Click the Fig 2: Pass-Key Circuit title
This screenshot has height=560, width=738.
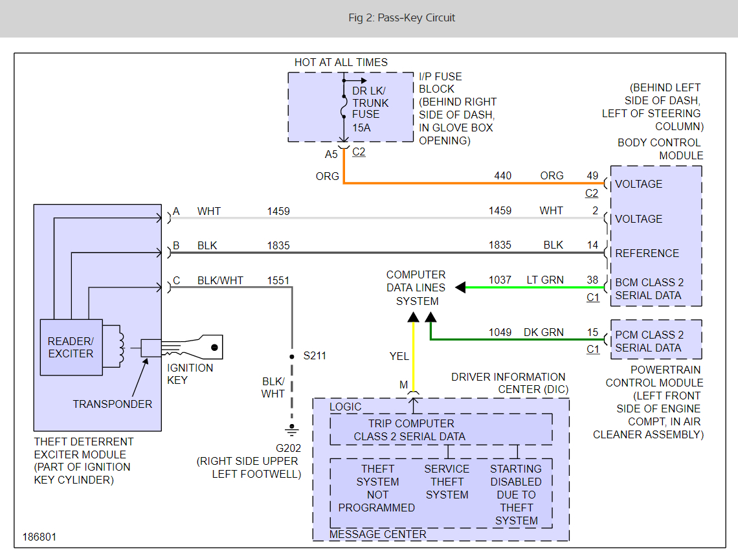[401, 18]
